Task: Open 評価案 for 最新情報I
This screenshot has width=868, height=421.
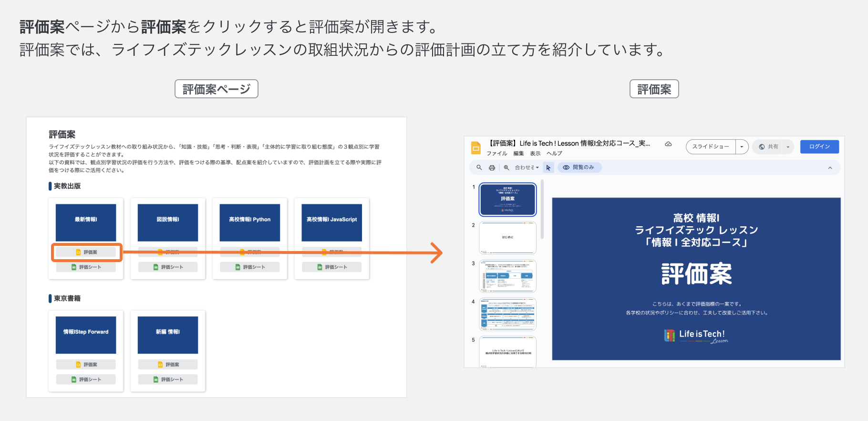Action: (86, 252)
